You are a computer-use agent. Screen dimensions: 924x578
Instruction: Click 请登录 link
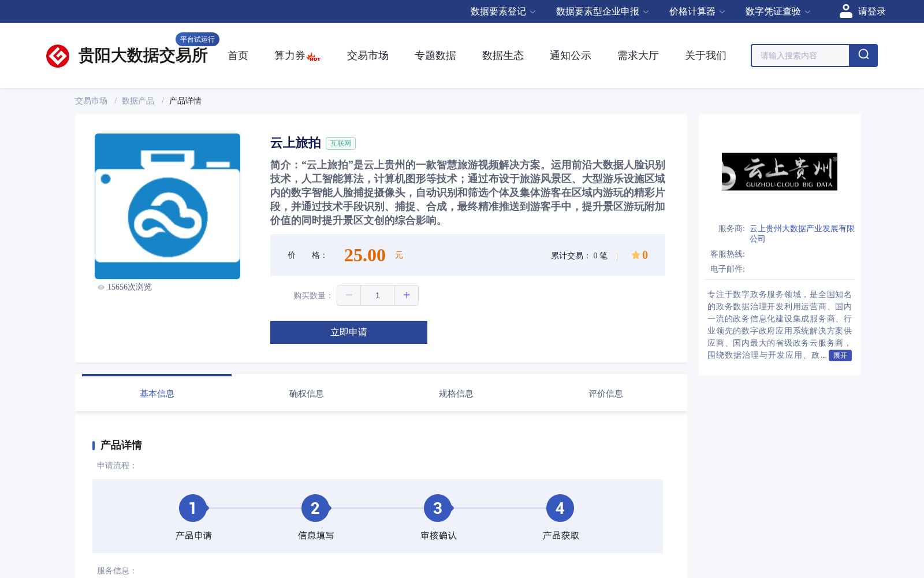[871, 12]
